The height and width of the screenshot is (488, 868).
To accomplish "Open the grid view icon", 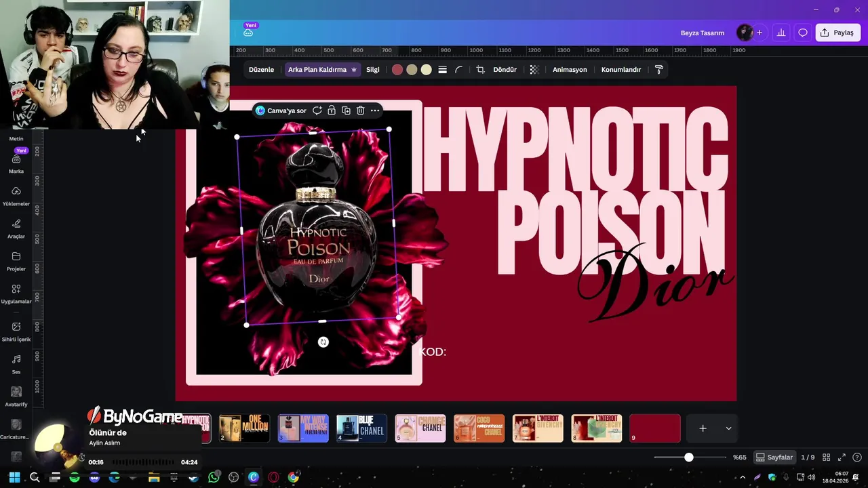I will tap(826, 457).
